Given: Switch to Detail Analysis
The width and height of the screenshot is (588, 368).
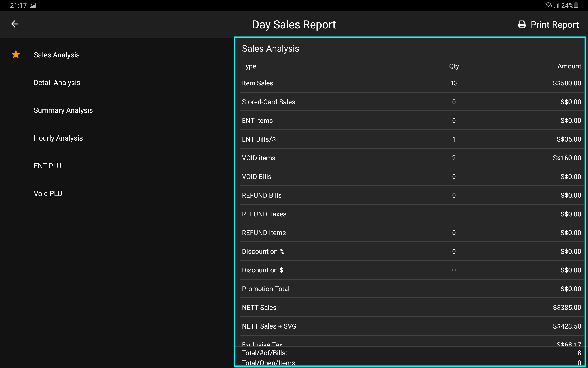Looking at the screenshot, I should [x=57, y=83].
